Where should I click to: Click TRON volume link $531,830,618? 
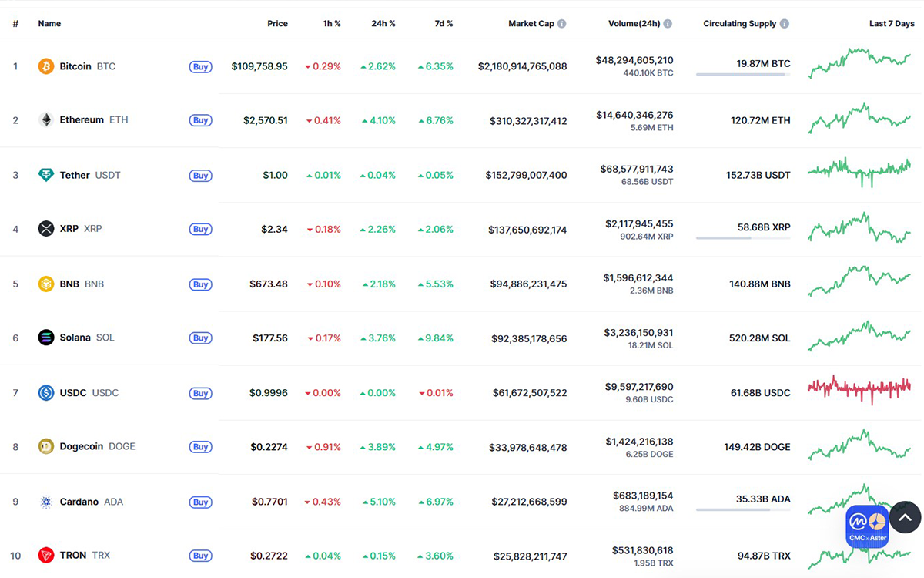(x=643, y=550)
